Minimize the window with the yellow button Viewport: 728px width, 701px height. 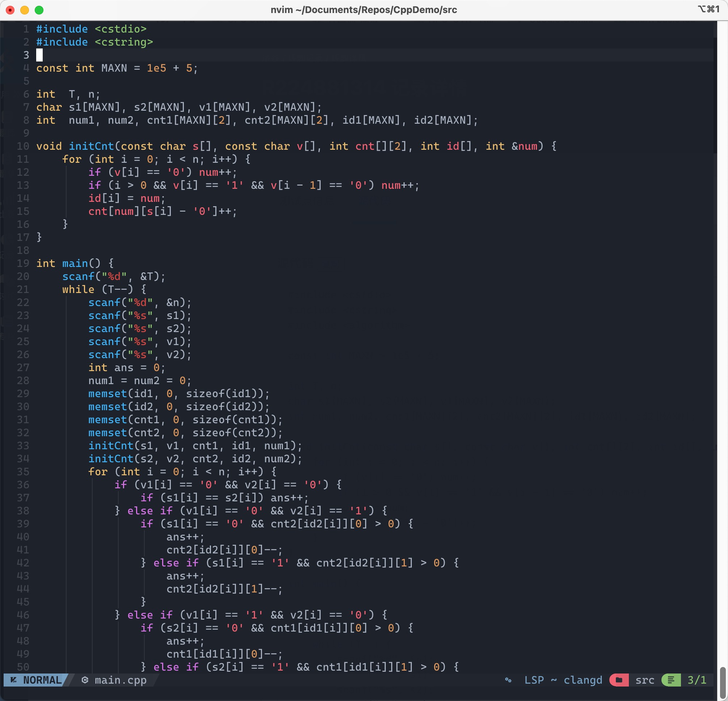pos(25,10)
